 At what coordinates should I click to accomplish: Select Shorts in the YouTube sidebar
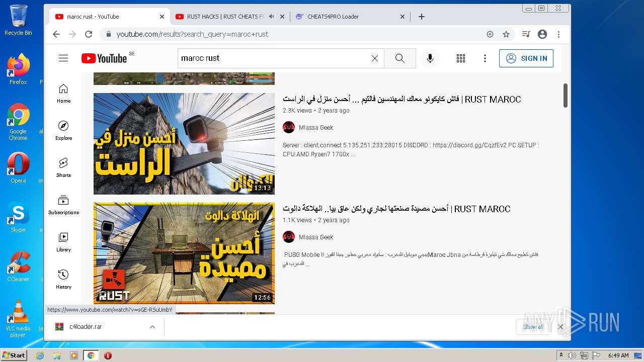[63, 168]
